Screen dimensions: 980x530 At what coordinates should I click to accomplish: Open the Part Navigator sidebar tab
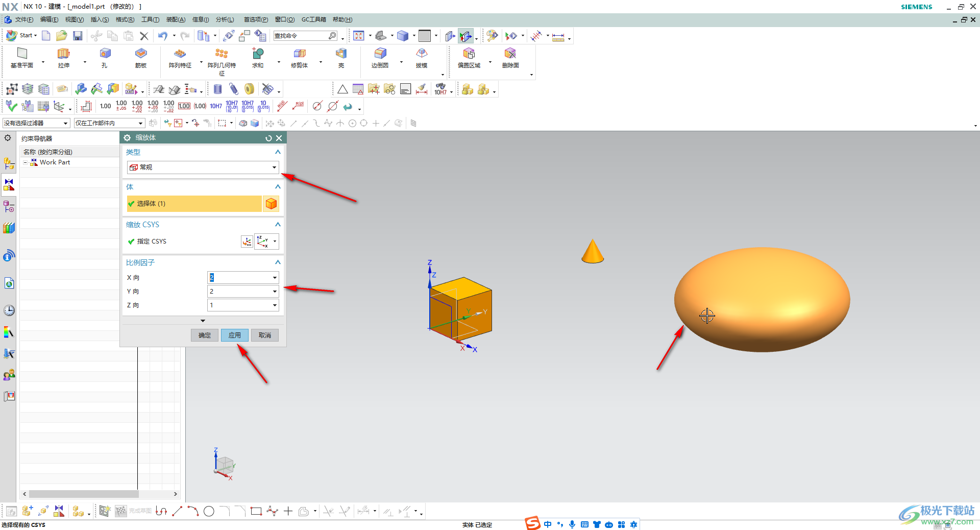point(9,206)
